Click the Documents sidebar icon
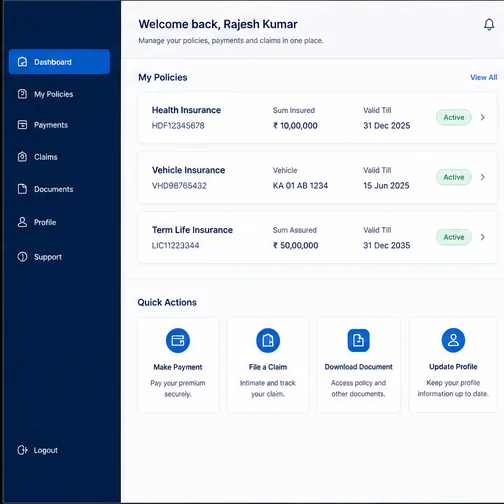This screenshot has height=504, width=504. click(22, 189)
